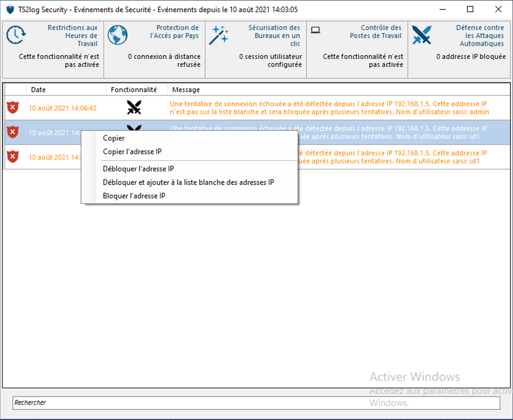Click the blue crossed swords defense icon

click(421, 35)
